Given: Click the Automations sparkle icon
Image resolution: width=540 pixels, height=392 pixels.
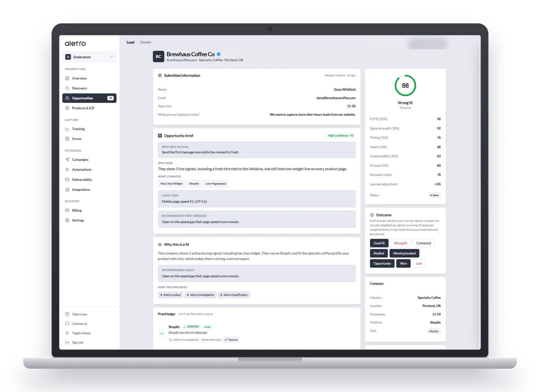Looking at the screenshot, I should (67, 169).
